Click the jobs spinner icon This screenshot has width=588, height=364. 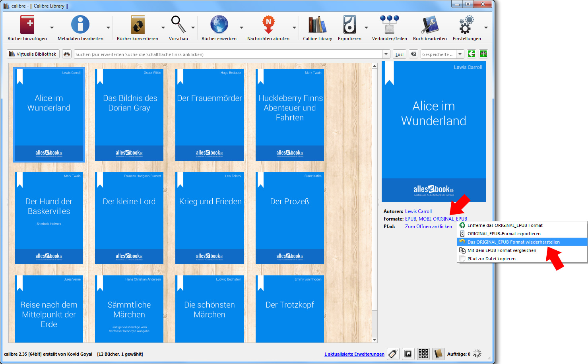tap(477, 354)
